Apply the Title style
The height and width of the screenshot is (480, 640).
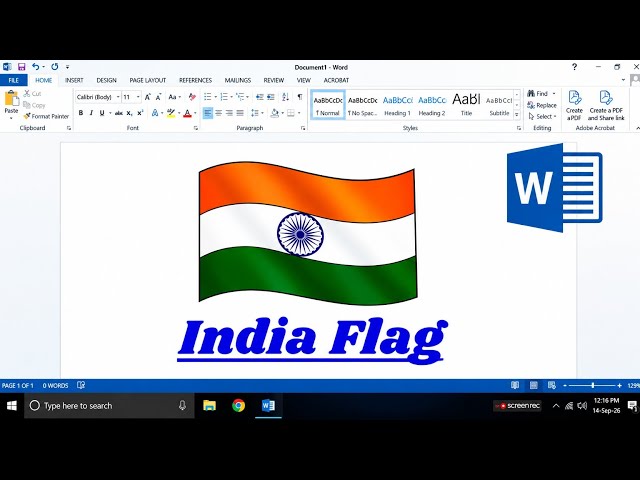point(466,105)
